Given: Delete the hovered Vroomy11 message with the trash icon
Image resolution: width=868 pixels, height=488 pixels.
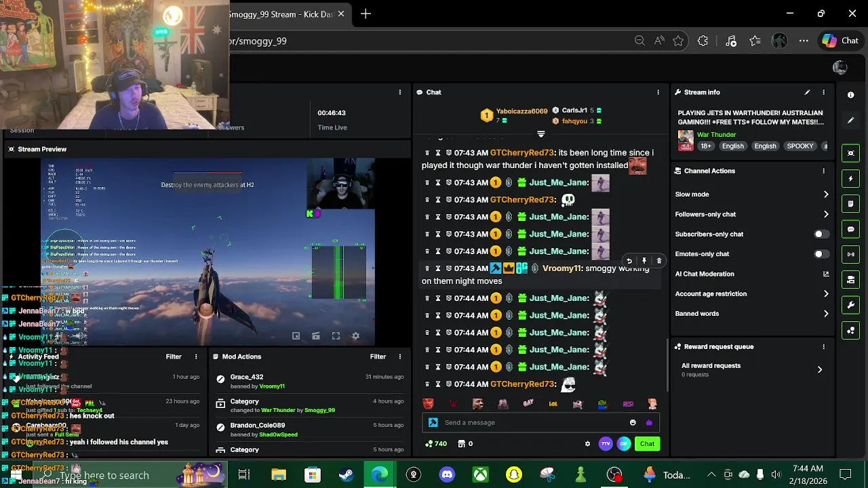Looking at the screenshot, I should pos(658,260).
